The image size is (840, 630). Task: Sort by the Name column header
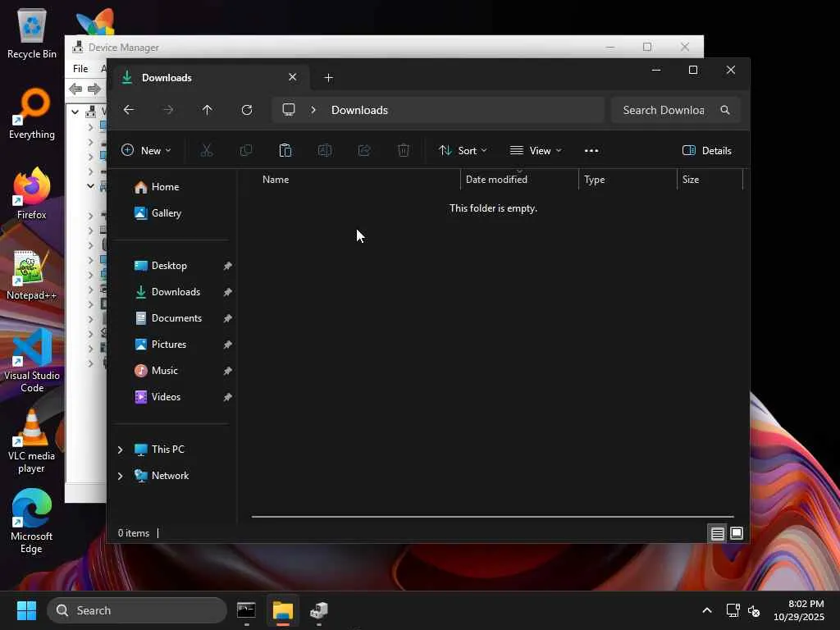click(354, 180)
